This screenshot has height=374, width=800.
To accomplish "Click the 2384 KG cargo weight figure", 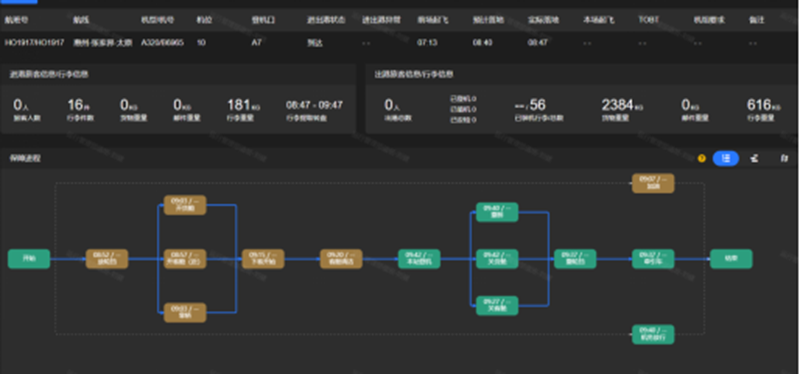I will click(622, 105).
